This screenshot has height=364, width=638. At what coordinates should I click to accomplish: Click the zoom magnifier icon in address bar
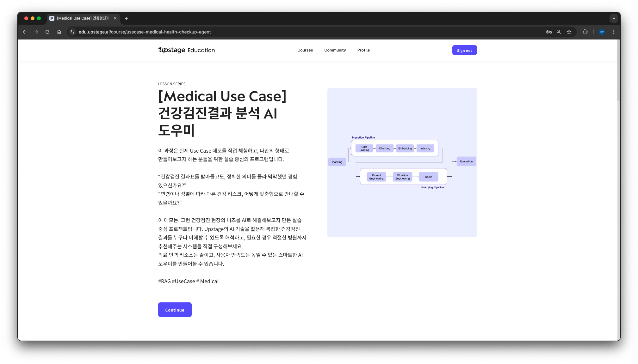tap(559, 32)
